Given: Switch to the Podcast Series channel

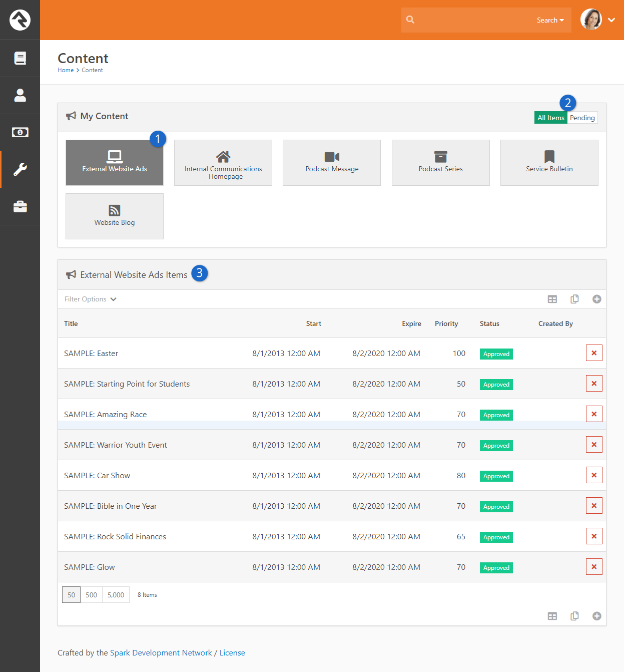Looking at the screenshot, I should pos(440,162).
